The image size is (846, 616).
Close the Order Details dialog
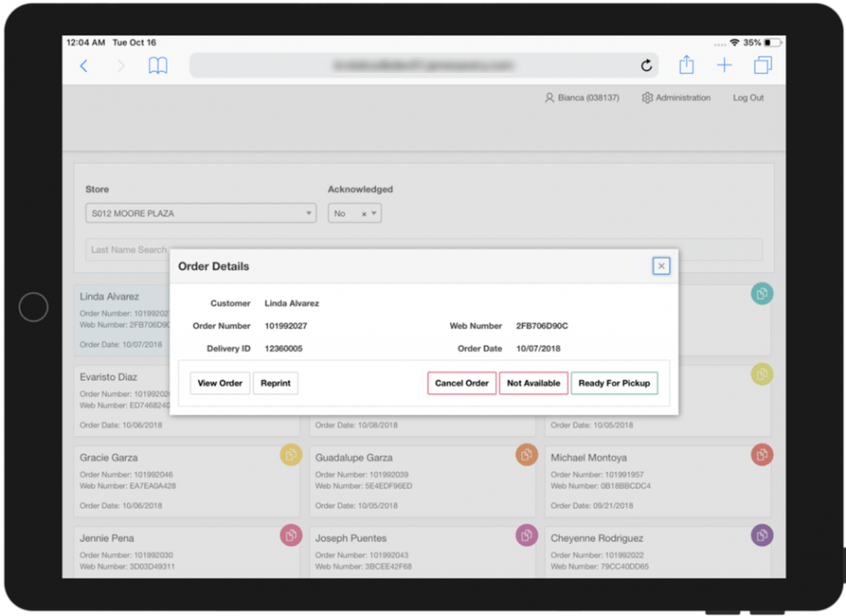[x=660, y=266]
